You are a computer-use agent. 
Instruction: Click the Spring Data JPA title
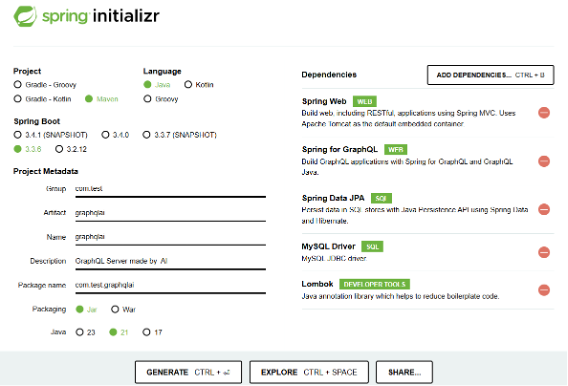(333, 198)
